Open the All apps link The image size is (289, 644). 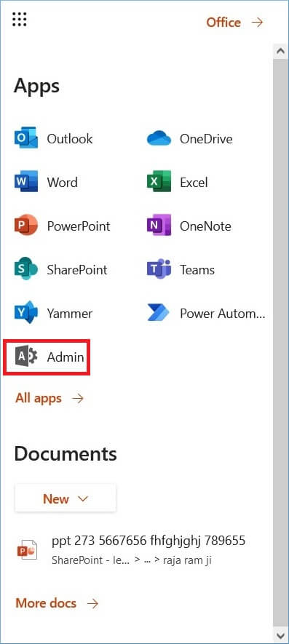tap(50, 398)
